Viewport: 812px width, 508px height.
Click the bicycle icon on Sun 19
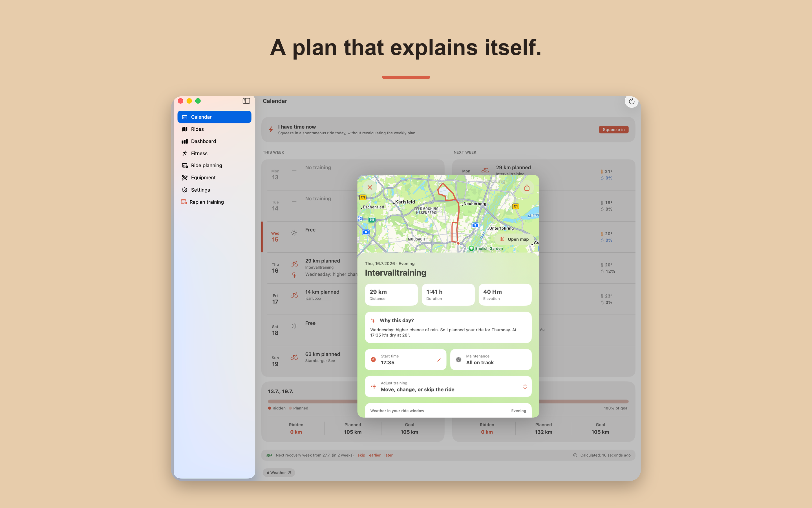(294, 358)
